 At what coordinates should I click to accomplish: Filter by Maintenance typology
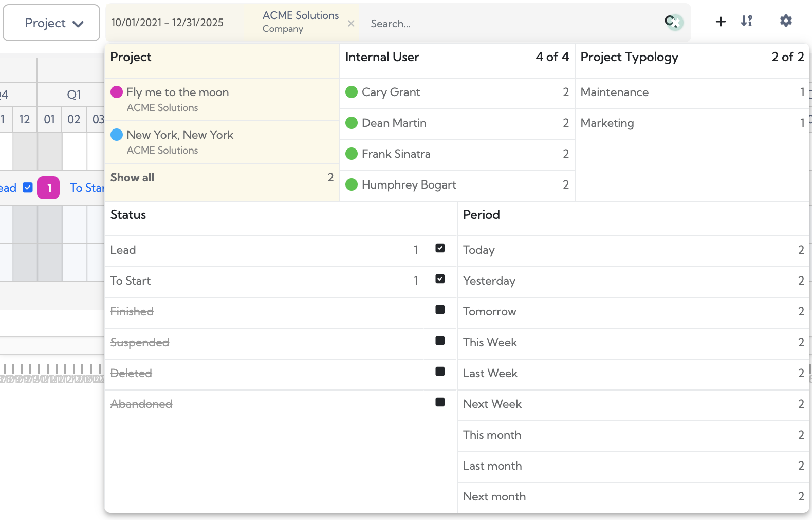point(692,92)
